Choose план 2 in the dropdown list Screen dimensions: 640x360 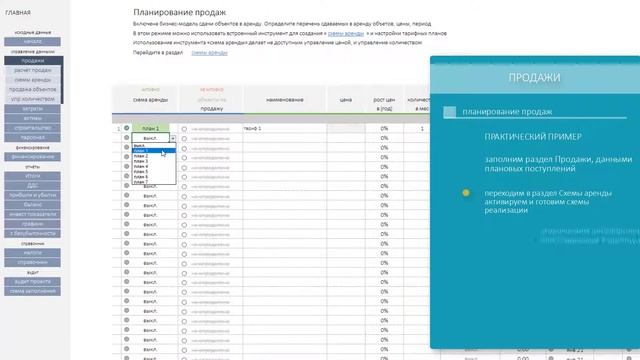tap(154, 156)
